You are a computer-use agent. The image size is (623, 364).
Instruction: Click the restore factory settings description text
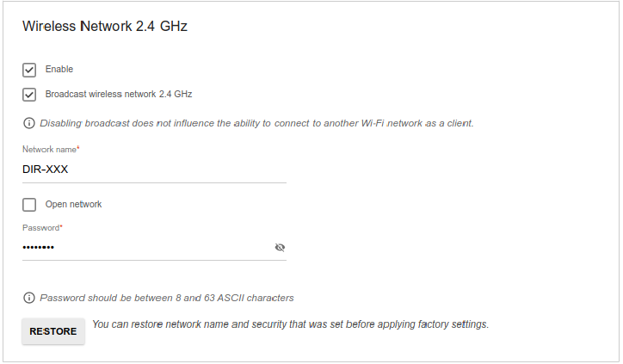[291, 324]
